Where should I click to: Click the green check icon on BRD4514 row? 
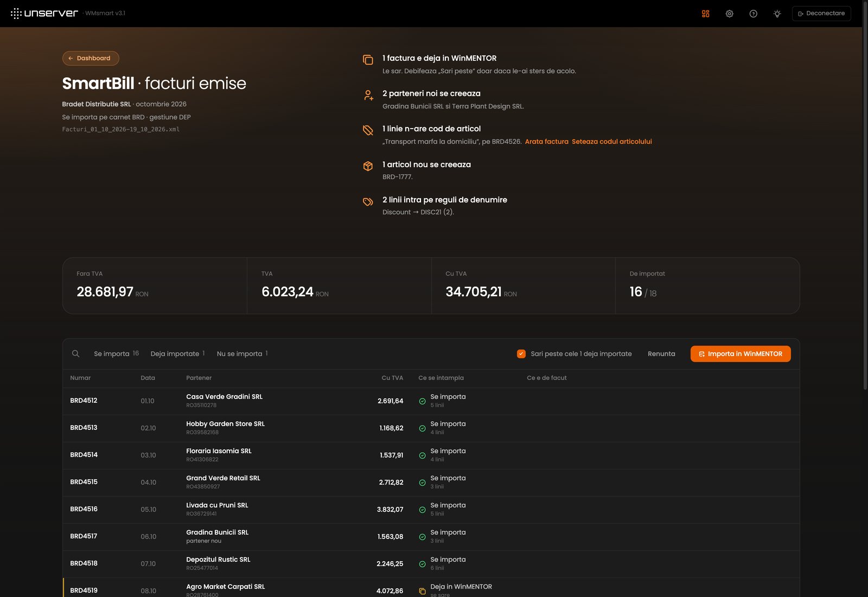click(422, 456)
